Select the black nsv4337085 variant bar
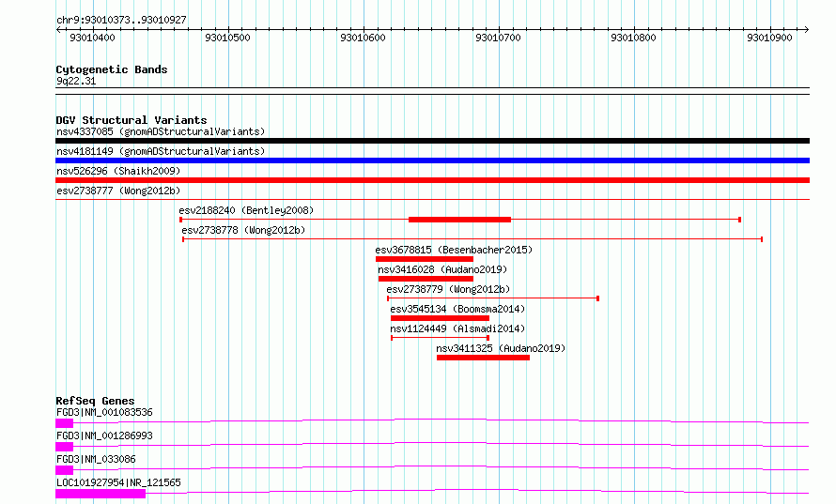The width and height of the screenshot is (836, 504). [x=432, y=141]
